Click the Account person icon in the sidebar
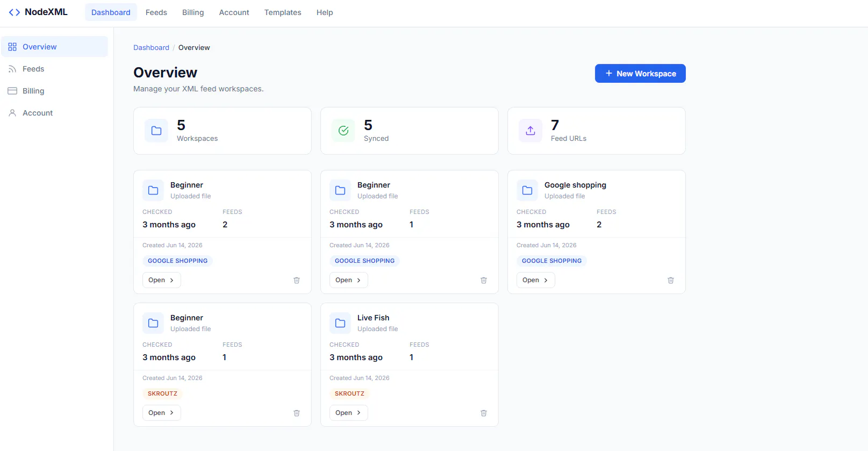This screenshot has width=868, height=451. pyautogui.click(x=12, y=113)
